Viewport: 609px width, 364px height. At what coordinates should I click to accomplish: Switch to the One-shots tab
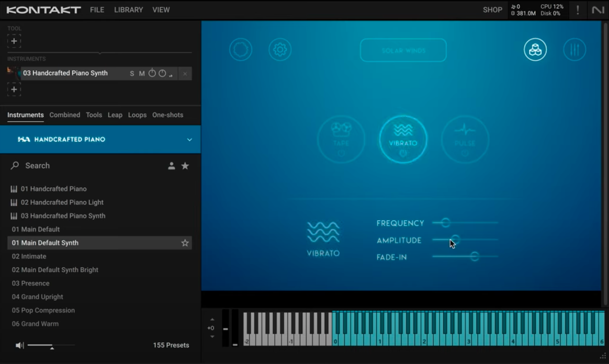pos(168,115)
